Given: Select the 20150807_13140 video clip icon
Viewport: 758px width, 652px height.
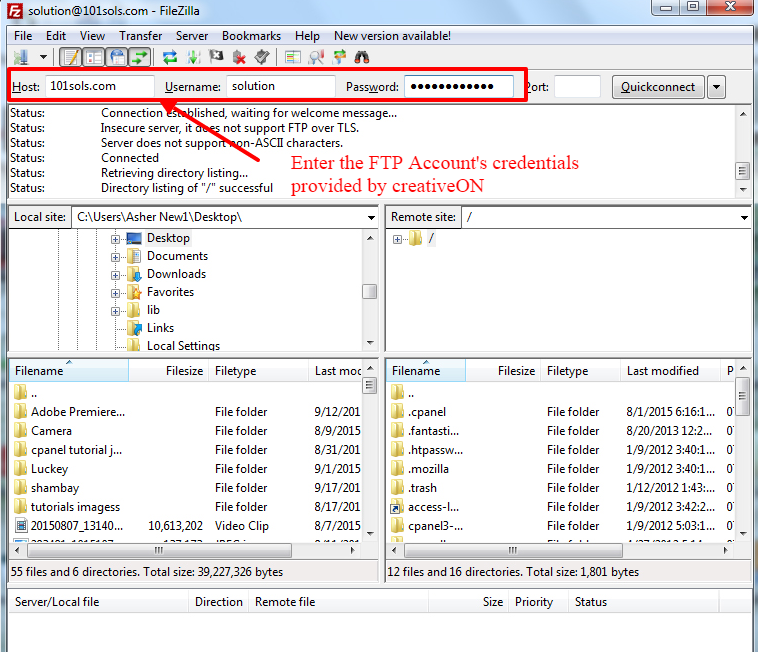Looking at the screenshot, I should (x=21, y=525).
